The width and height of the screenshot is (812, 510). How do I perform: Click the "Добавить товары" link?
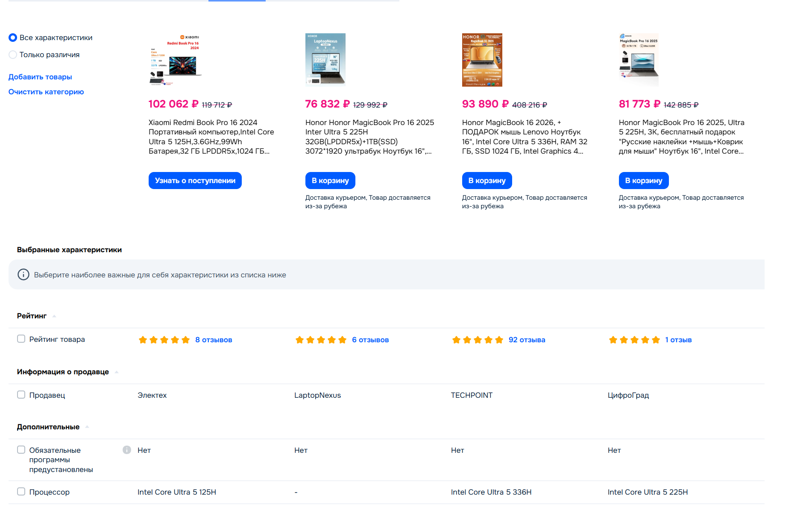coord(40,77)
